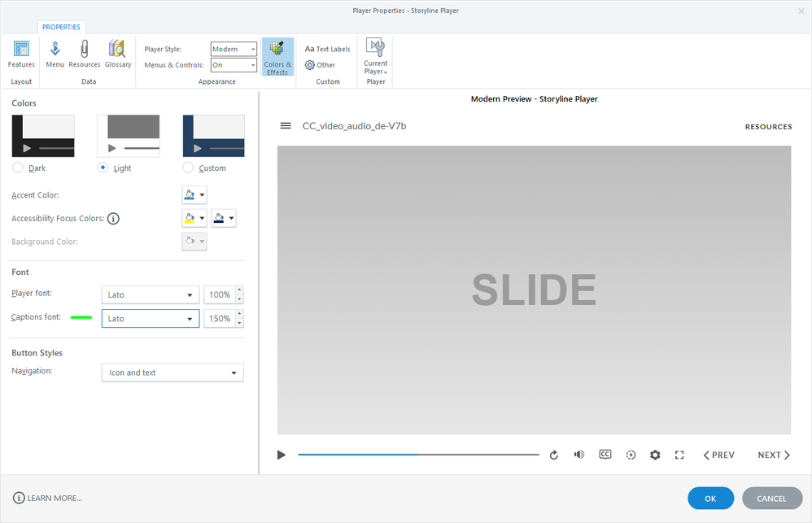The image size is (812, 523).
Task: Click the fullscreen icon in preview
Action: pyautogui.click(x=679, y=455)
